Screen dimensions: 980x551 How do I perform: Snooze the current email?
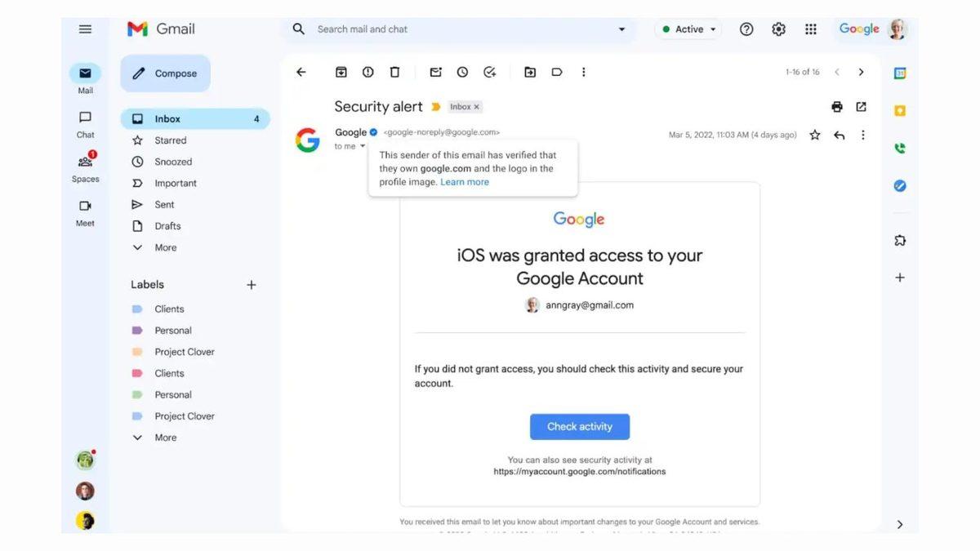(462, 72)
